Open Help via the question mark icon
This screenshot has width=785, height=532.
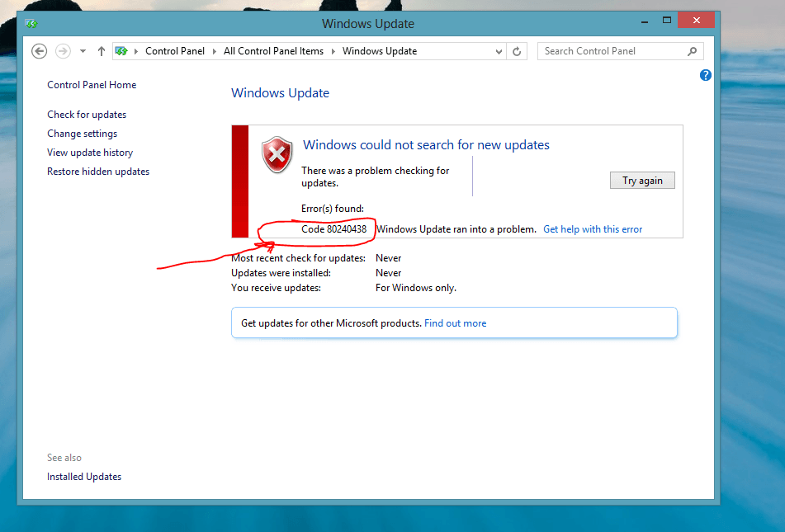(x=705, y=75)
